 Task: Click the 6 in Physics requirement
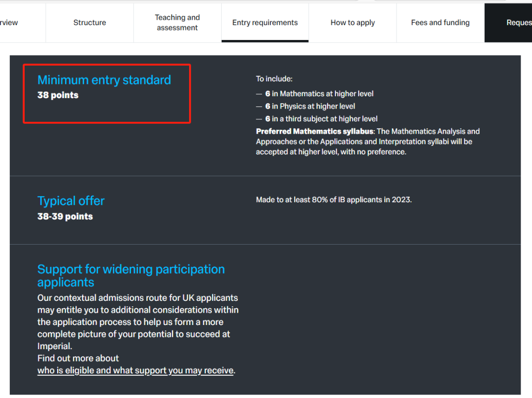(310, 107)
